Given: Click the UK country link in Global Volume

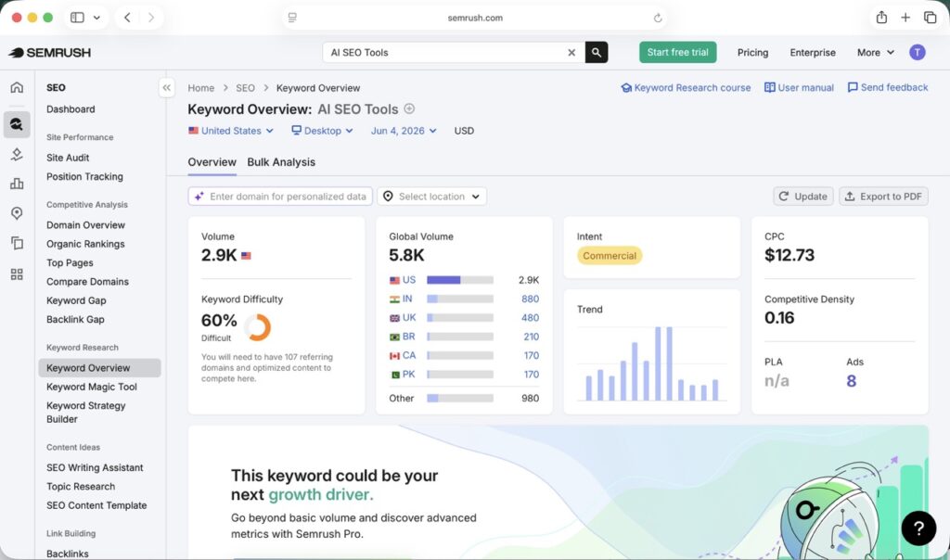Looking at the screenshot, I should pos(409,318).
